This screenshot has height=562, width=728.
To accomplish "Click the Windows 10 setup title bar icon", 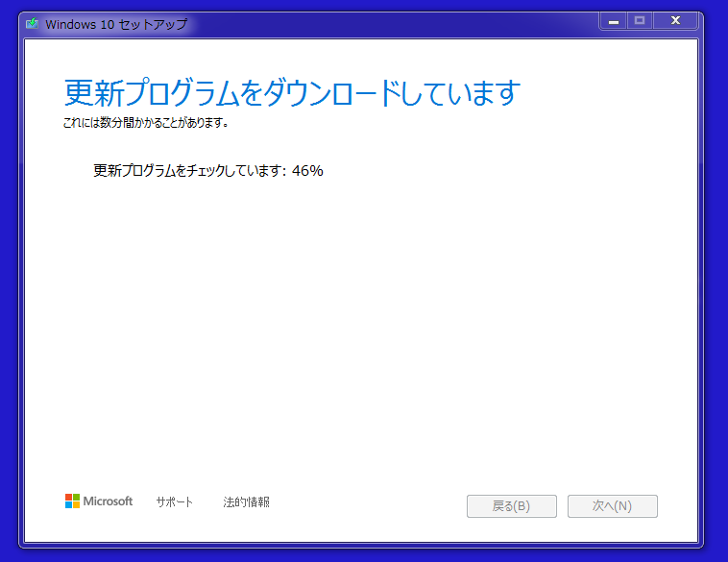I will point(33,24).
